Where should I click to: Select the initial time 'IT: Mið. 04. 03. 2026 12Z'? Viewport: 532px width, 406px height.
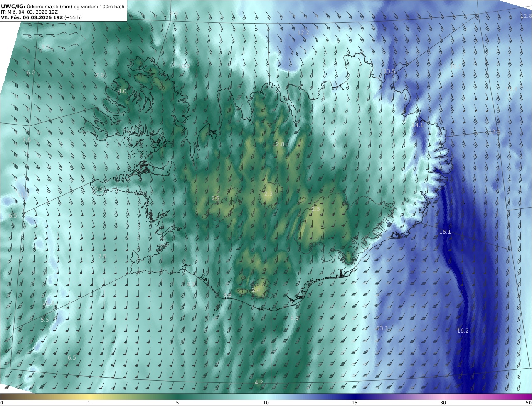(30, 12)
